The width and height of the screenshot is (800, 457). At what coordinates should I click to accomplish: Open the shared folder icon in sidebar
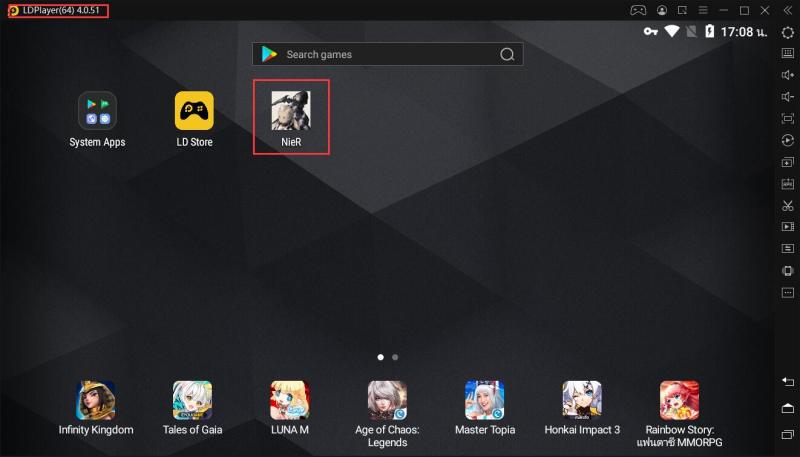point(788,248)
